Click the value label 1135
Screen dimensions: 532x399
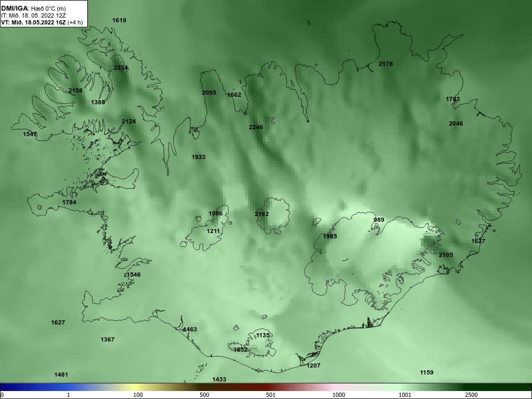click(x=263, y=336)
